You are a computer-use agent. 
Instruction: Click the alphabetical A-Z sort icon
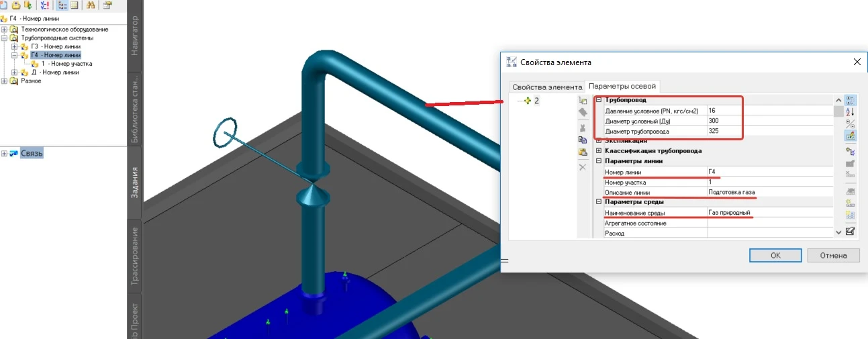pos(850,111)
